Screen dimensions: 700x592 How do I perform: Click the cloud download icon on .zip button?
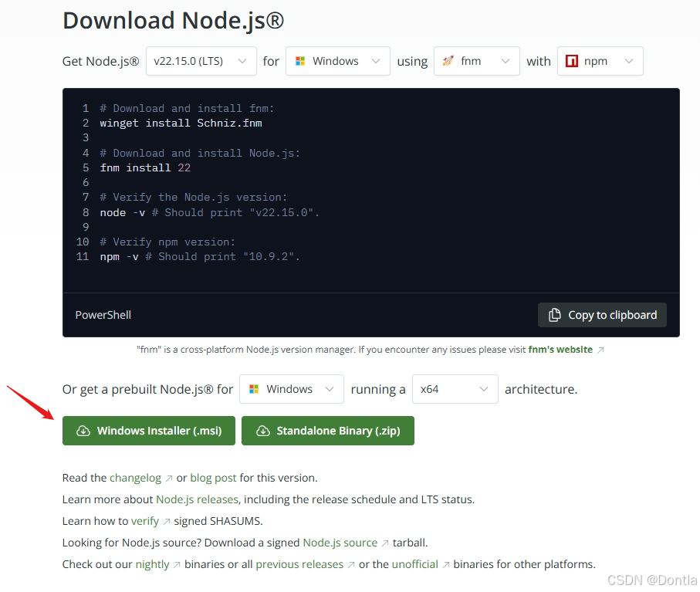point(263,431)
